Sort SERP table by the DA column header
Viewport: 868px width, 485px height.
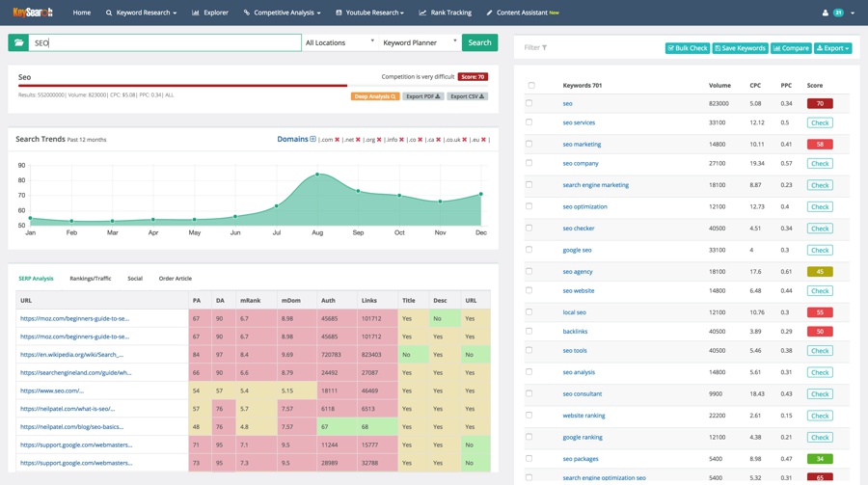click(220, 301)
